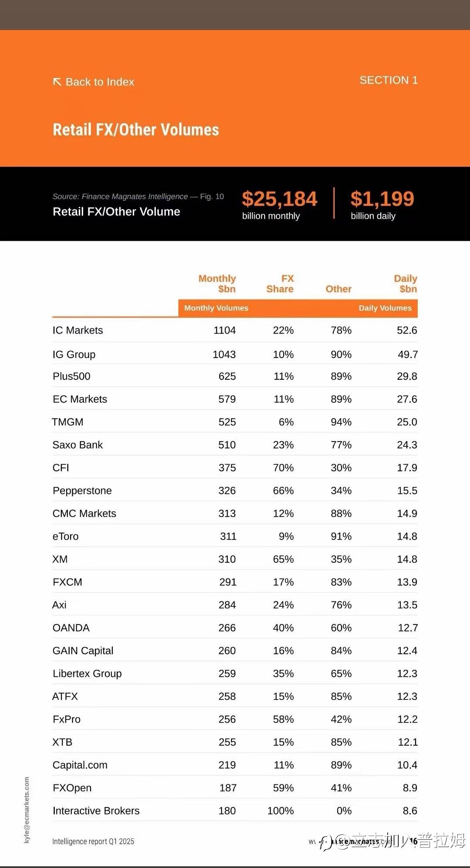Viewport: 470px width, 868px height.
Task: Click the Retail FX/Other Volumes page title
Action: tap(136, 130)
